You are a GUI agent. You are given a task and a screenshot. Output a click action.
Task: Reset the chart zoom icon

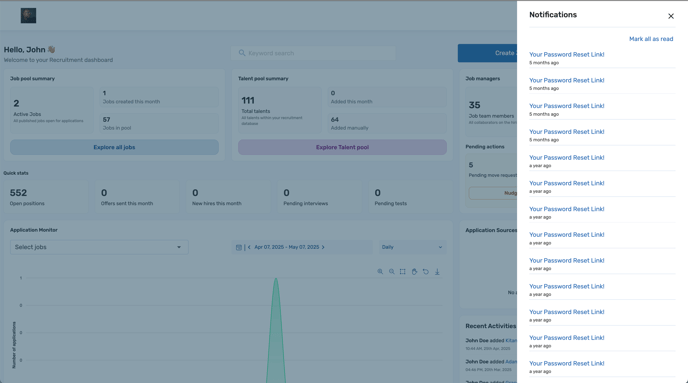point(426,272)
